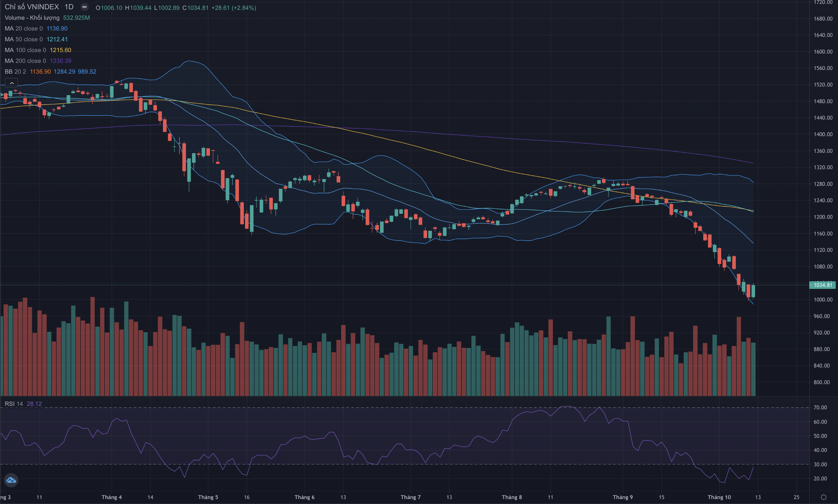
Task: Click the 25 date label on time axis
Action: pyautogui.click(x=796, y=497)
